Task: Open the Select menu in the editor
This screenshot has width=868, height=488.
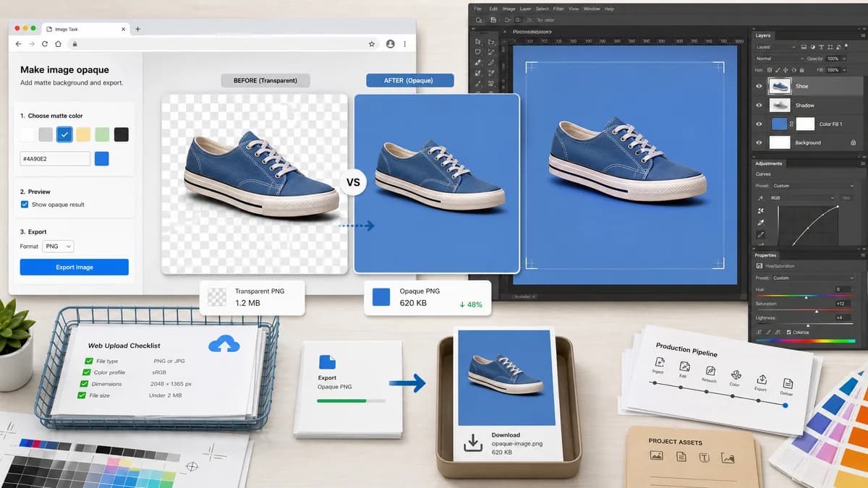Action: [542, 9]
